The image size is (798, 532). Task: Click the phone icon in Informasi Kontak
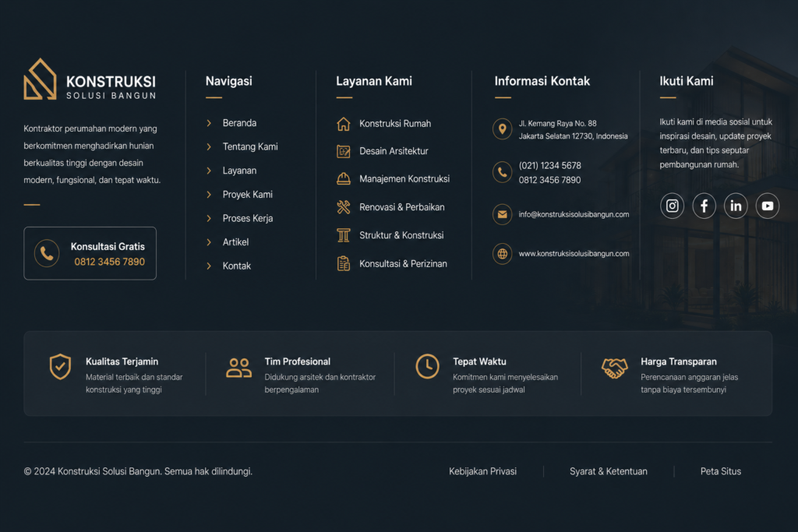point(502,172)
